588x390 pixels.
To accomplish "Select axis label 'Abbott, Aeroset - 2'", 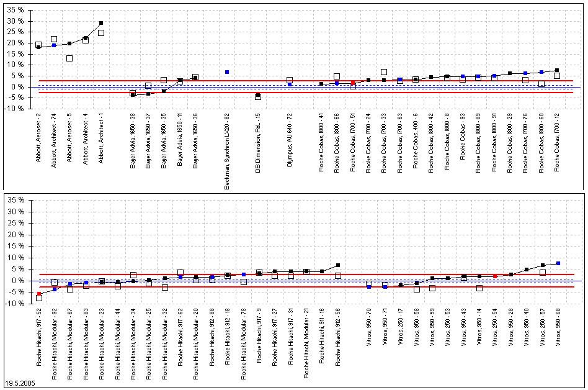I will coord(38,137).
